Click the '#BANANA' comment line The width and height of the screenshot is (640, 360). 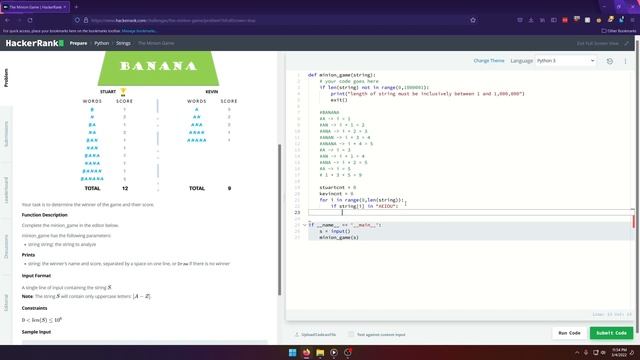329,113
